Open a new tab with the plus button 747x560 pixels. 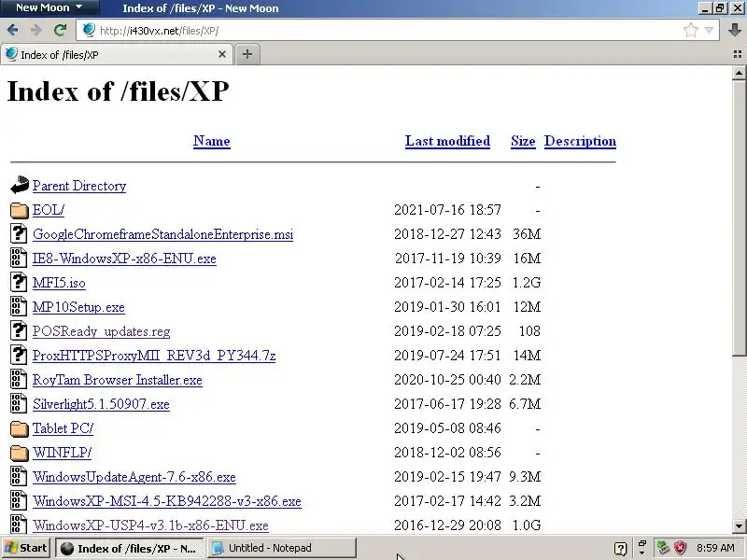point(247,54)
